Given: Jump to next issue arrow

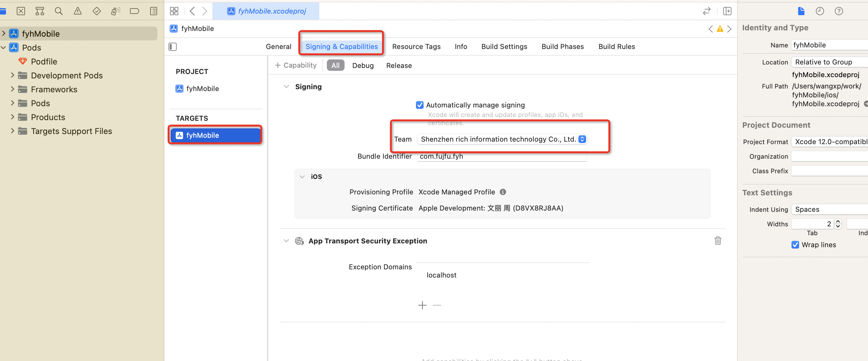Looking at the screenshot, I should (729, 29).
